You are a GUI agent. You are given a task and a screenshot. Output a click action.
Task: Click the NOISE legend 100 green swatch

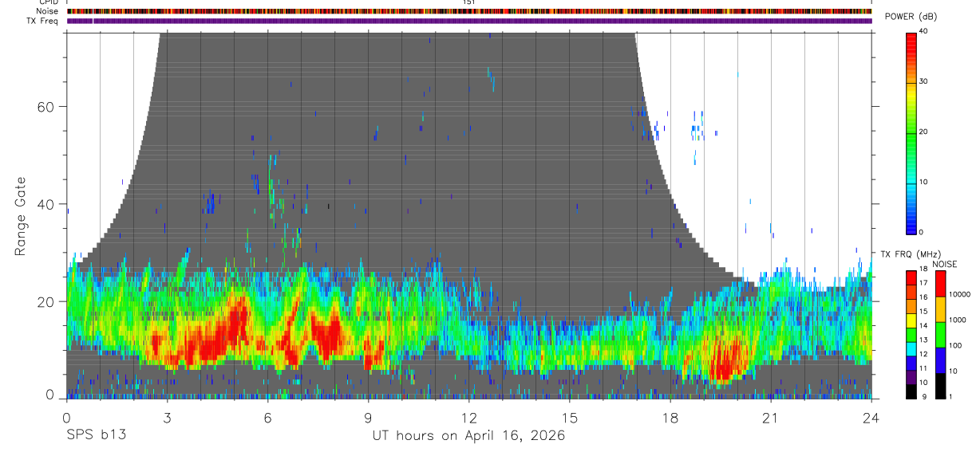(939, 335)
